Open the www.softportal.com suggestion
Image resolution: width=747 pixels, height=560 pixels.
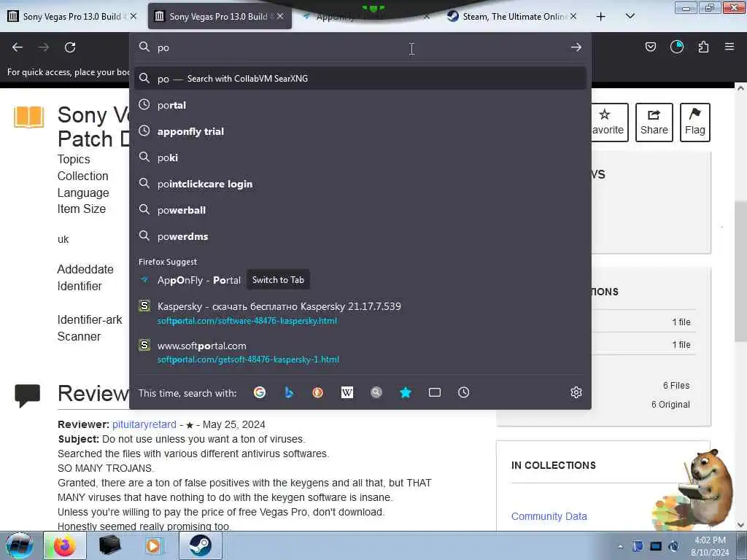coord(360,352)
